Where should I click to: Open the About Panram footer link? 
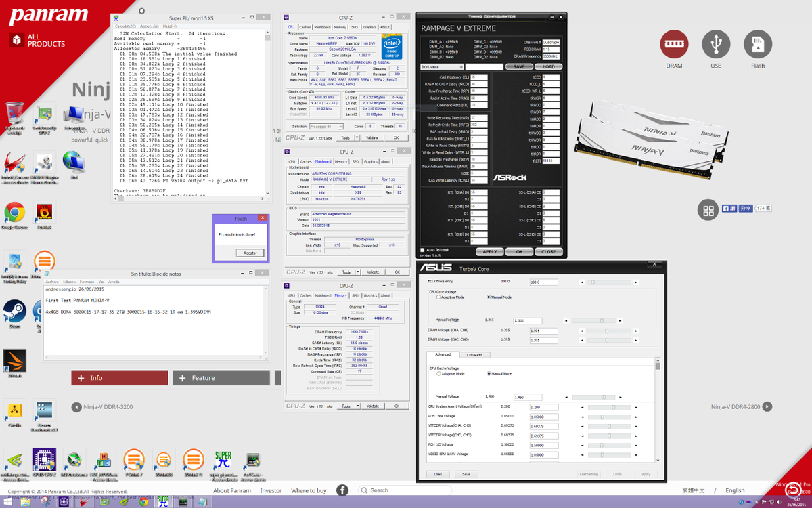point(232,490)
